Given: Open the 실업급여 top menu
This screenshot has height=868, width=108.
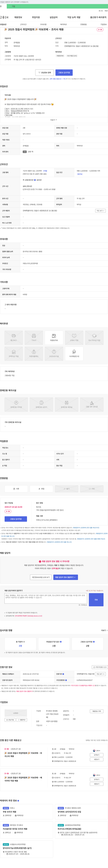Looking at the screenshot, I should point(54,17).
